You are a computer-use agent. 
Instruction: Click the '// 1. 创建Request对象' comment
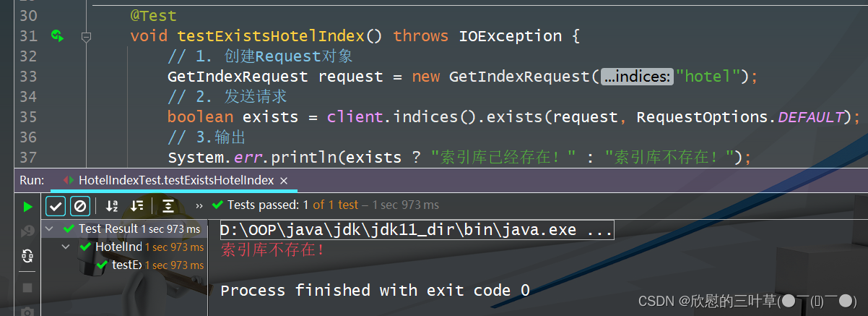tap(260, 56)
